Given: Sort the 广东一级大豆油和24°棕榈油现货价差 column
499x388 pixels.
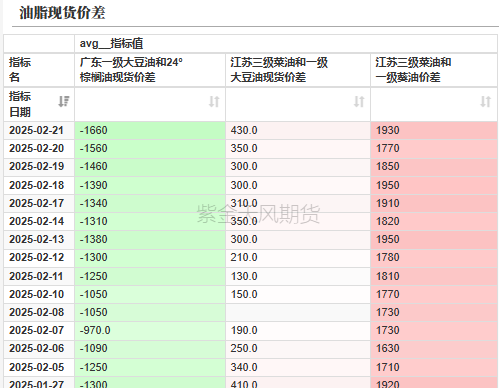Looking at the screenshot, I should click(214, 101).
